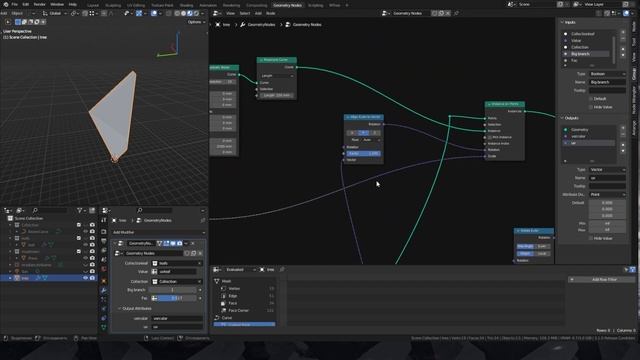Toggle exclude checkbox for first Collection in outliner

point(78,225)
